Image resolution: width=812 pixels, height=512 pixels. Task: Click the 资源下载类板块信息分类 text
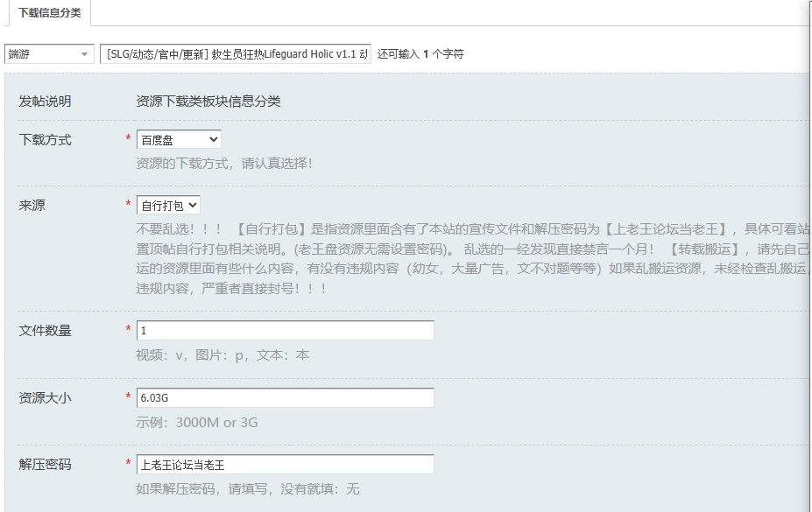point(208,102)
